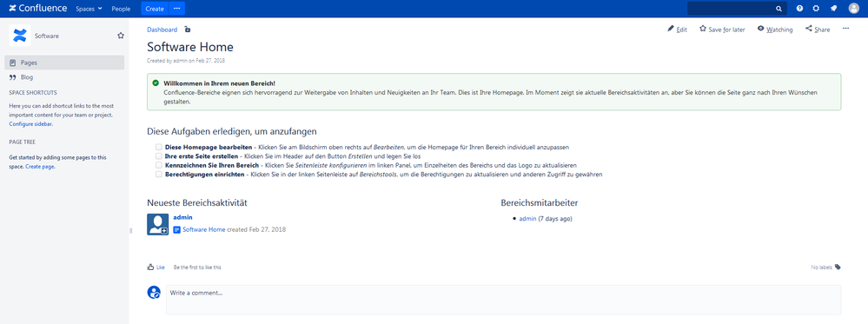Open the notifications icon in header
This screenshot has width=868, height=324.
point(833,9)
